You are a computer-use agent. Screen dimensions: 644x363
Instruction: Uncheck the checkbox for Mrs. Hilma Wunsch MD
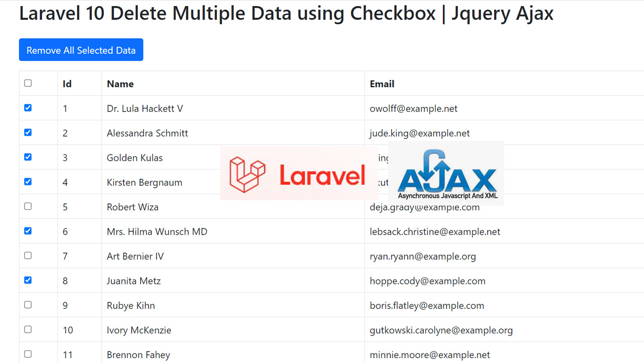(28, 231)
